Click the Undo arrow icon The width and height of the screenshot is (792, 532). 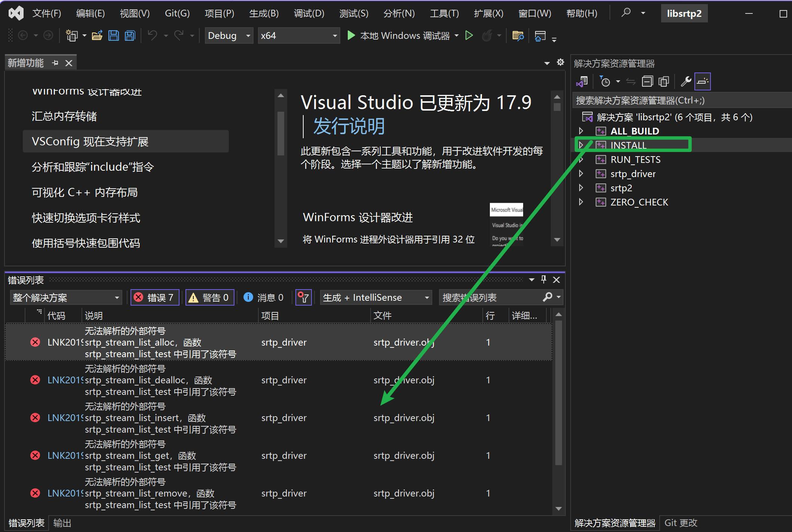(152, 35)
